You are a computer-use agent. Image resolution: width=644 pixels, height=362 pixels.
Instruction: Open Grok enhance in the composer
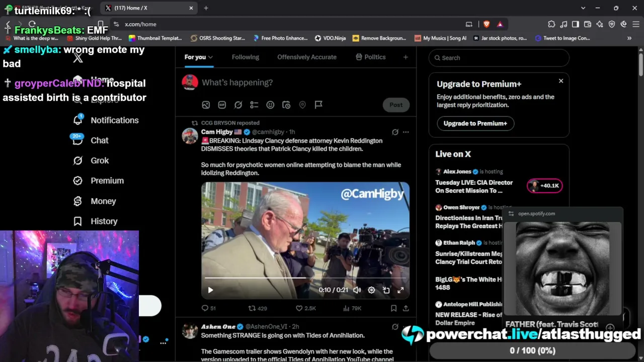(x=238, y=105)
